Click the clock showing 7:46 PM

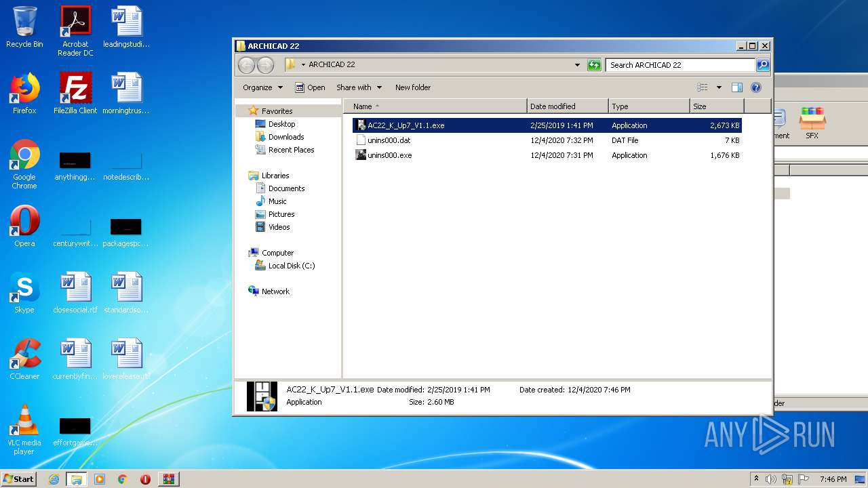point(833,479)
